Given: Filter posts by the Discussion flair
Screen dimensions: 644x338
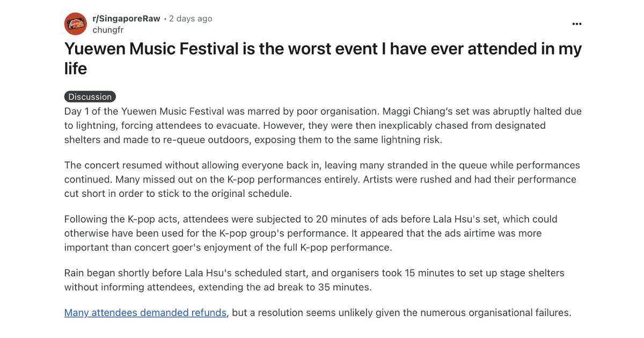Looking at the screenshot, I should click(90, 97).
